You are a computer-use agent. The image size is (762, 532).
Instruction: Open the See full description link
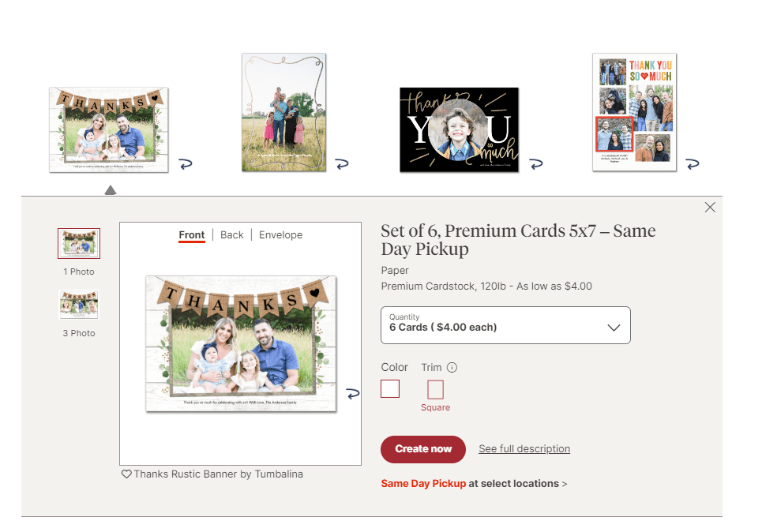click(524, 449)
